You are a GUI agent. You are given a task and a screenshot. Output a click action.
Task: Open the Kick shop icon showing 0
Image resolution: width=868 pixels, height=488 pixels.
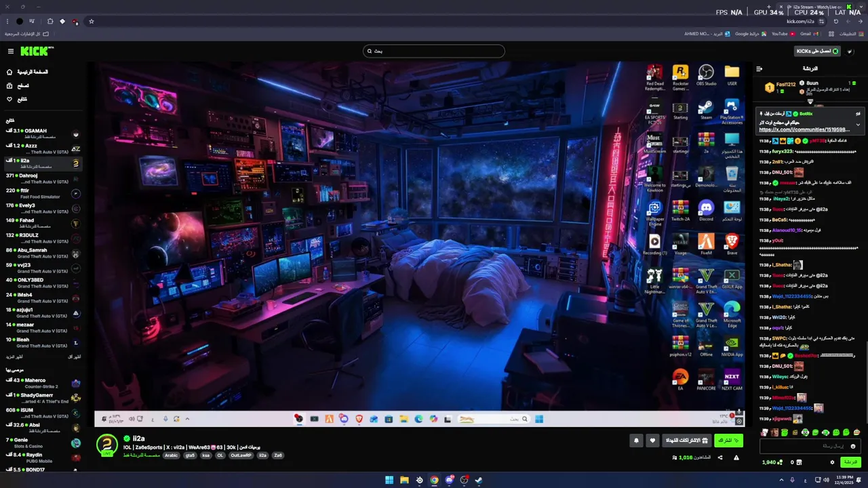[795, 462]
